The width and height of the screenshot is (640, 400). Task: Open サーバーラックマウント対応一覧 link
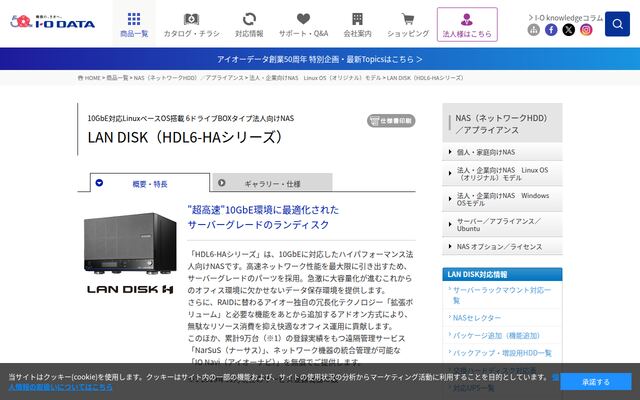click(x=502, y=295)
